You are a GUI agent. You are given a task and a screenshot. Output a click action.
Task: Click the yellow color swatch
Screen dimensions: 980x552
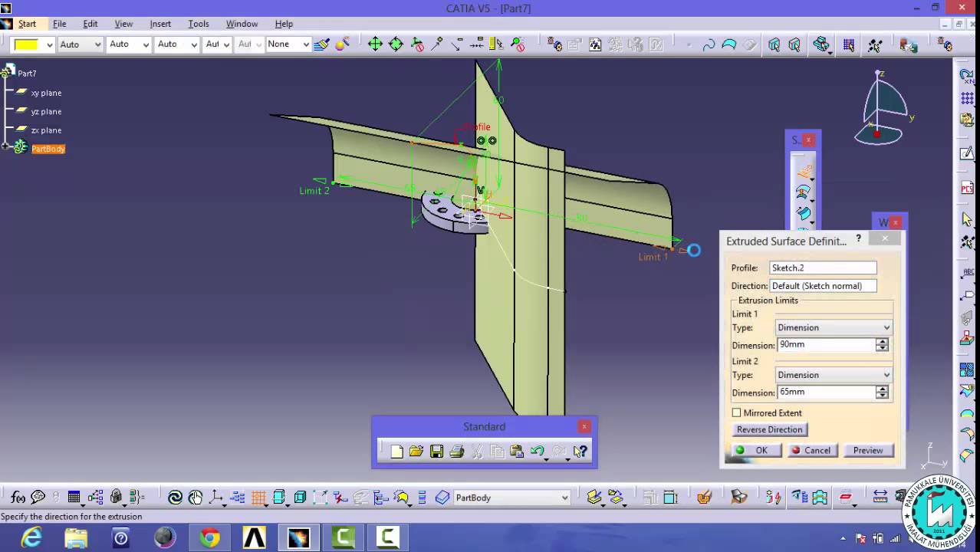click(x=28, y=44)
